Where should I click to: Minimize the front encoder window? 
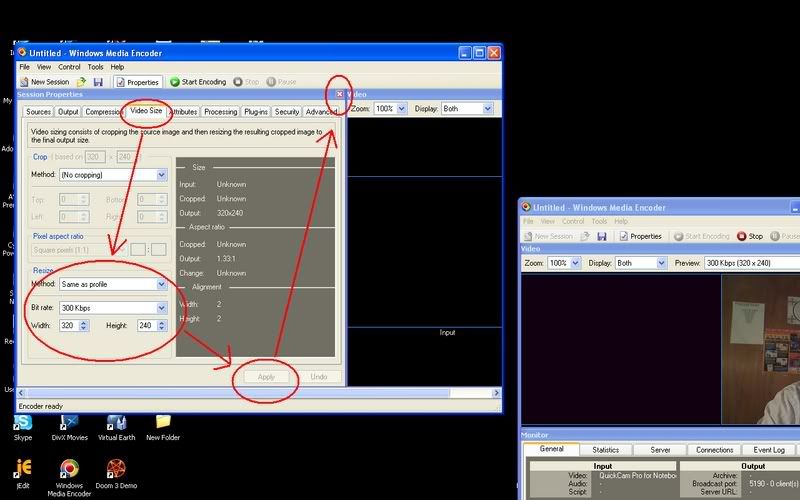[465, 53]
